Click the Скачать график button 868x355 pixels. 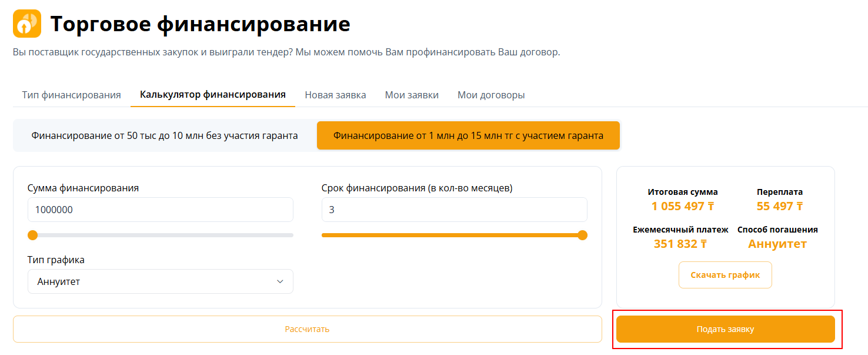point(725,275)
